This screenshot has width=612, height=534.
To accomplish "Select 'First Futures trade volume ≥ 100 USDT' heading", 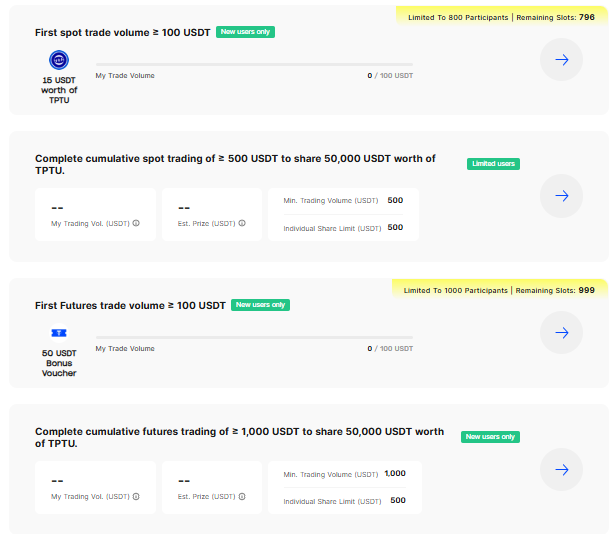I will (x=130, y=305).
